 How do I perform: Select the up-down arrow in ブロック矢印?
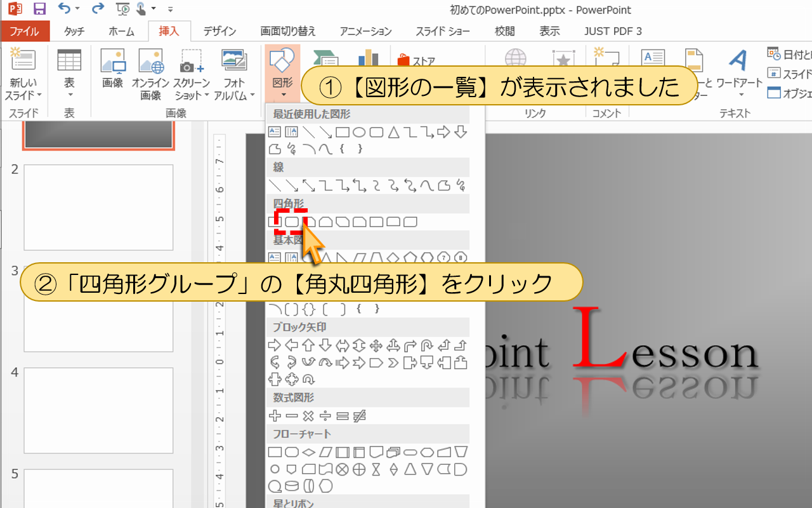tap(359, 345)
